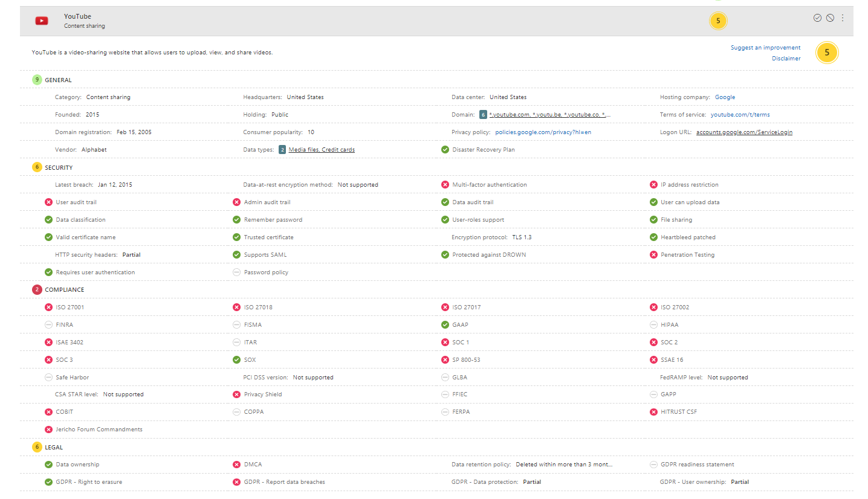This screenshot has width=868, height=499.
Task: Click the GDPR - Right to erasure check icon
Action: click(x=48, y=482)
